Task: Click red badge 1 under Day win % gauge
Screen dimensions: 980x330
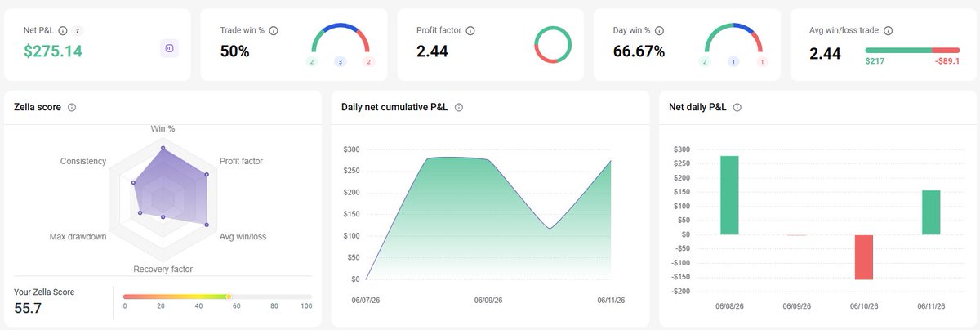Action: point(762,62)
